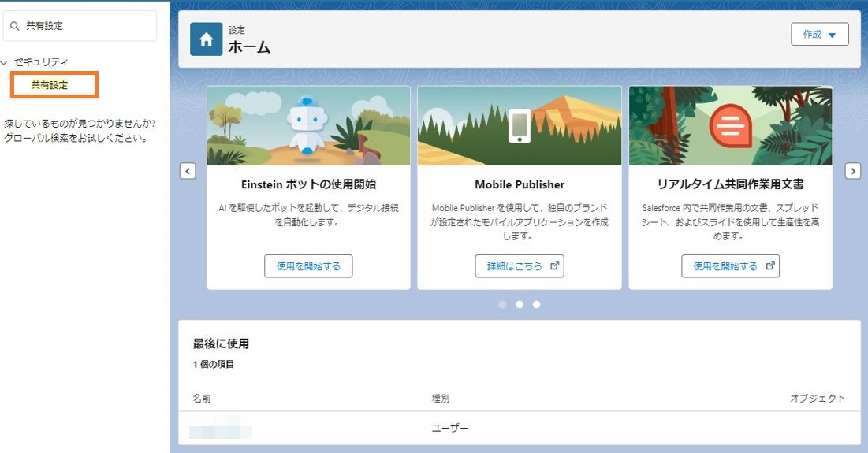Collapse the セキュリティ tree section
The width and height of the screenshot is (868, 453).
pos(5,62)
